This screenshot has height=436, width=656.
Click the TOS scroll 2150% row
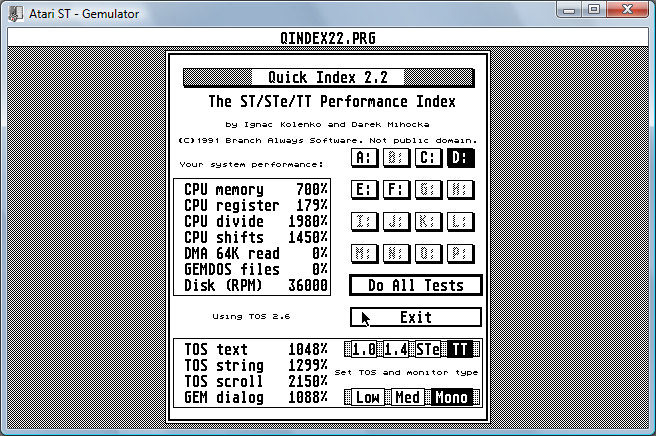pos(256,381)
